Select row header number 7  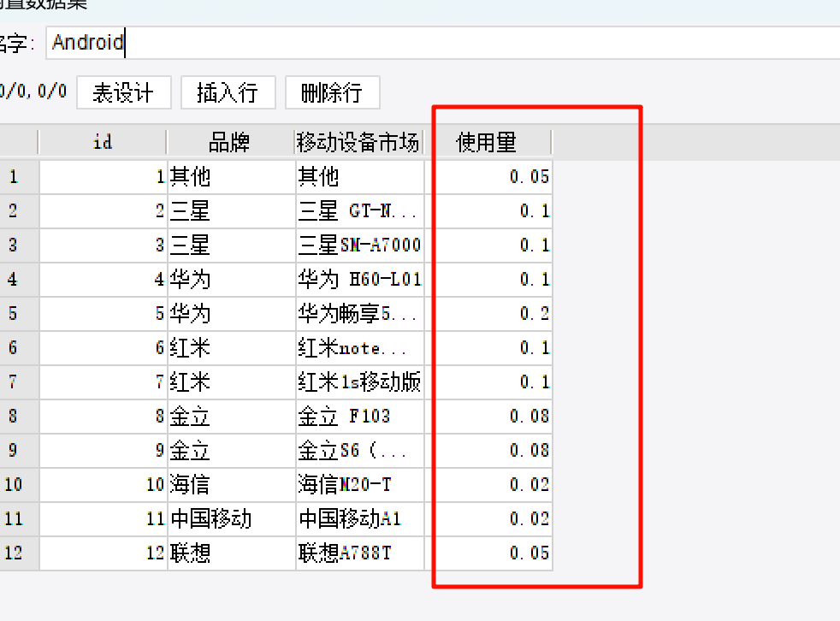[x=20, y=382]
